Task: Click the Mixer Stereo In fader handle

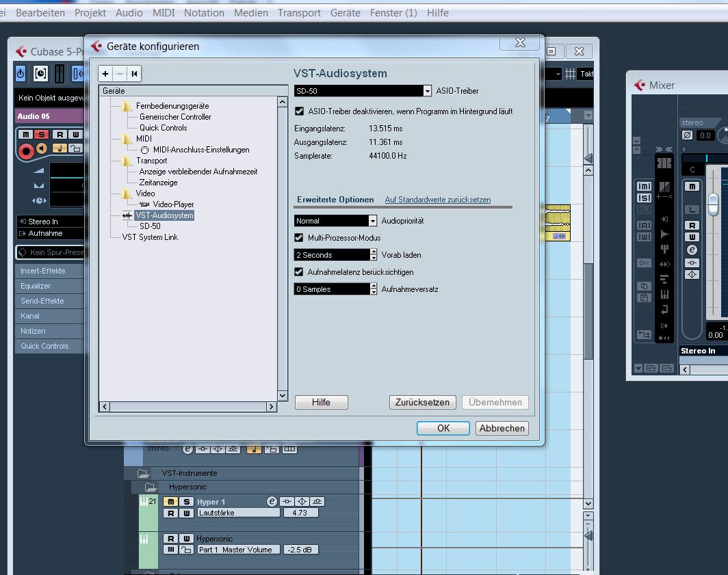Action: point(713,204)
